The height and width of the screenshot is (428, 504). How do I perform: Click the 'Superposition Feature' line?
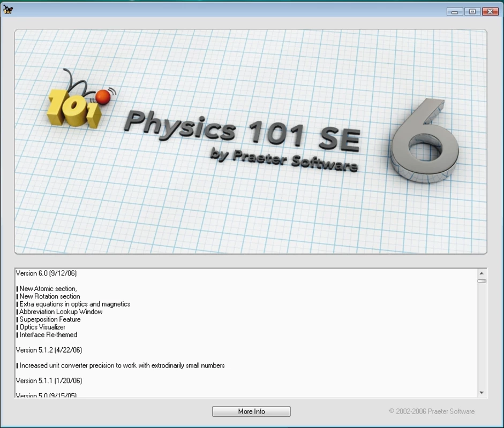pos(50,319)
